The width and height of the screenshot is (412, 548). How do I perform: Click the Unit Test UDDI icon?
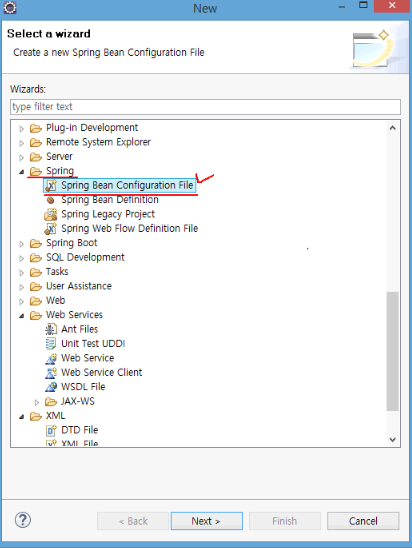click(51, 344)
